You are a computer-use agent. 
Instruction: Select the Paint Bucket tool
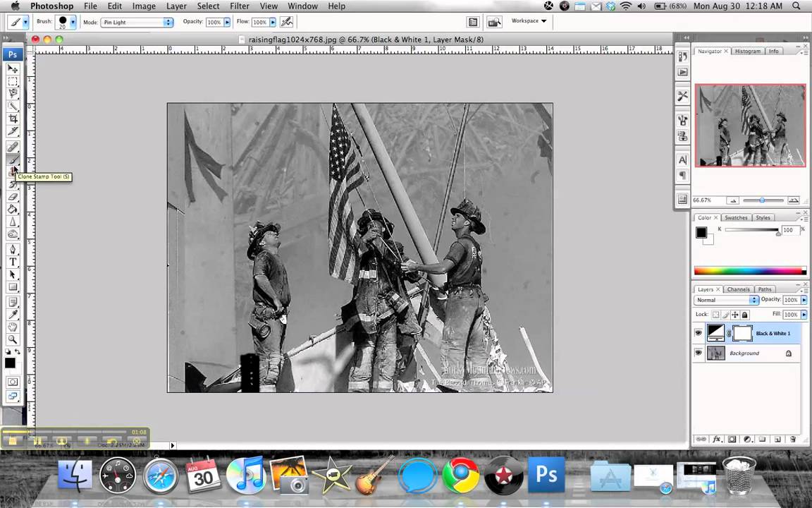click(13, 210)
